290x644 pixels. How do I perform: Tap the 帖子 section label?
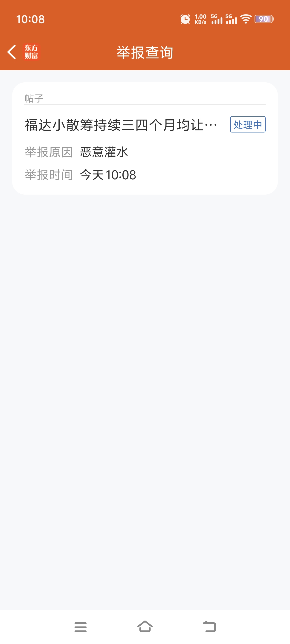point(34,98)
